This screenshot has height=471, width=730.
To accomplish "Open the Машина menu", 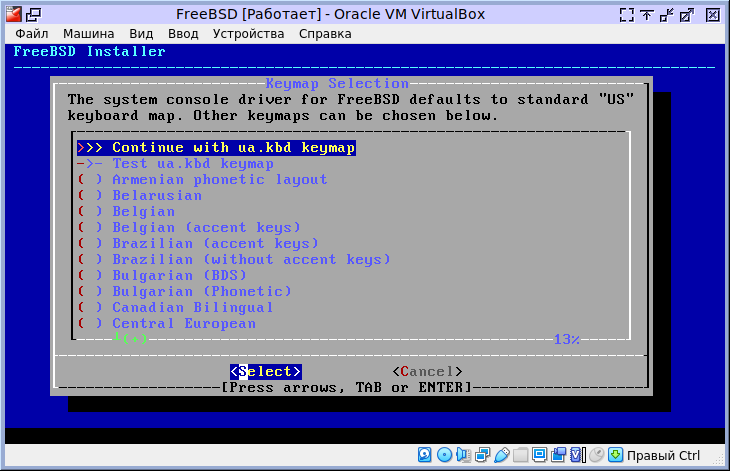I will (88, 34).
